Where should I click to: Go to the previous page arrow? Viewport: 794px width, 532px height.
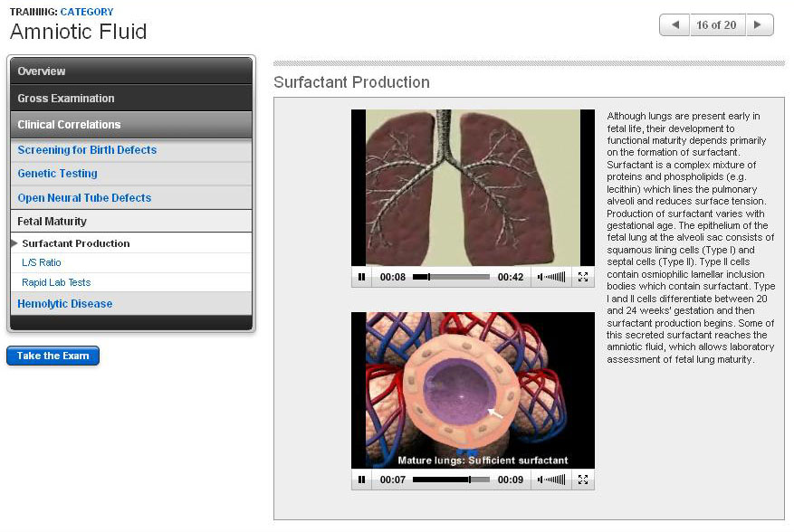click(x=674, y=25)
